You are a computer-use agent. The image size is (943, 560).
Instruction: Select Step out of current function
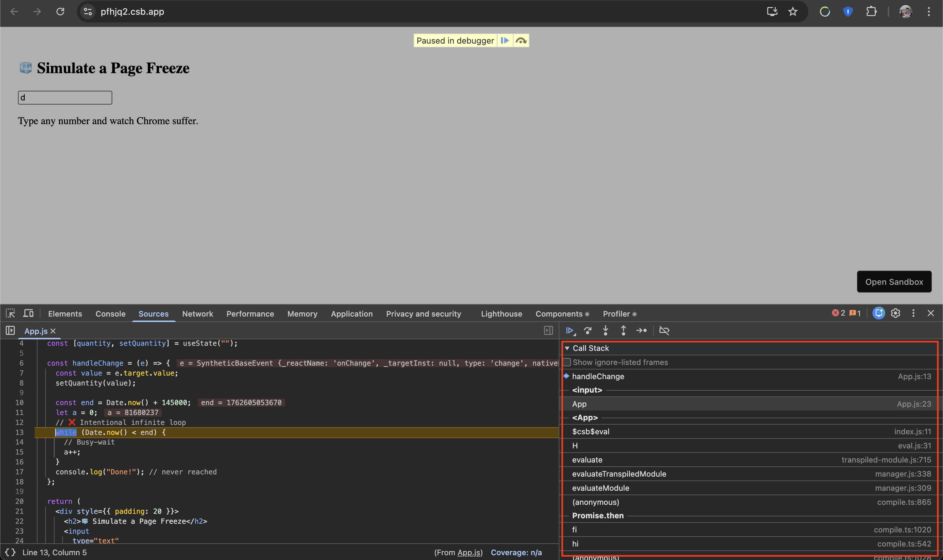[624, 330]
